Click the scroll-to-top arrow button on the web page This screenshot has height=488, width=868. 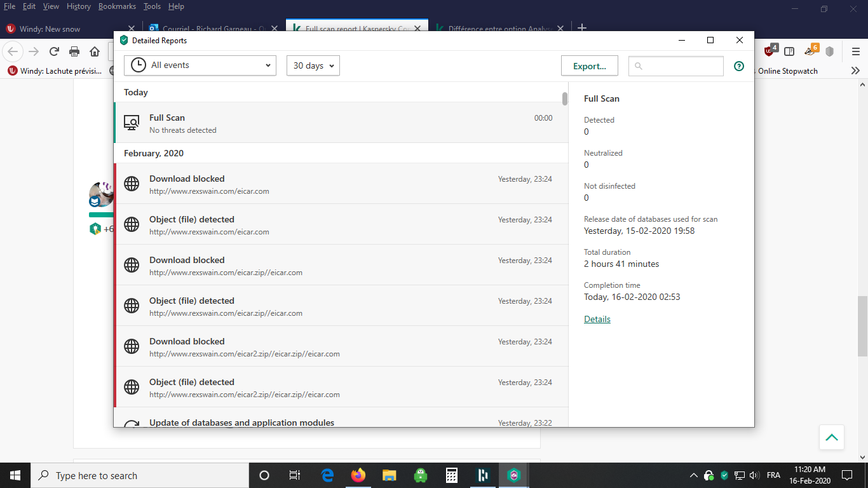coord(831,437)
